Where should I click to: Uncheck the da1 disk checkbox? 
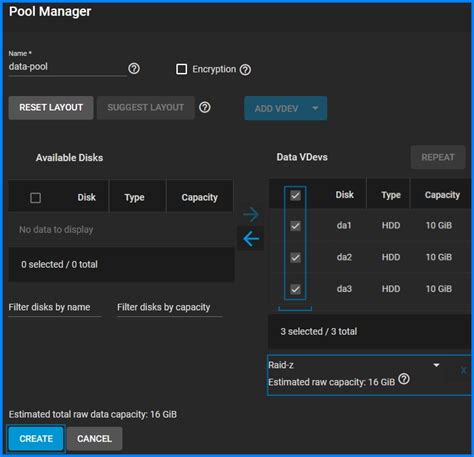click(x=295, y=226)
